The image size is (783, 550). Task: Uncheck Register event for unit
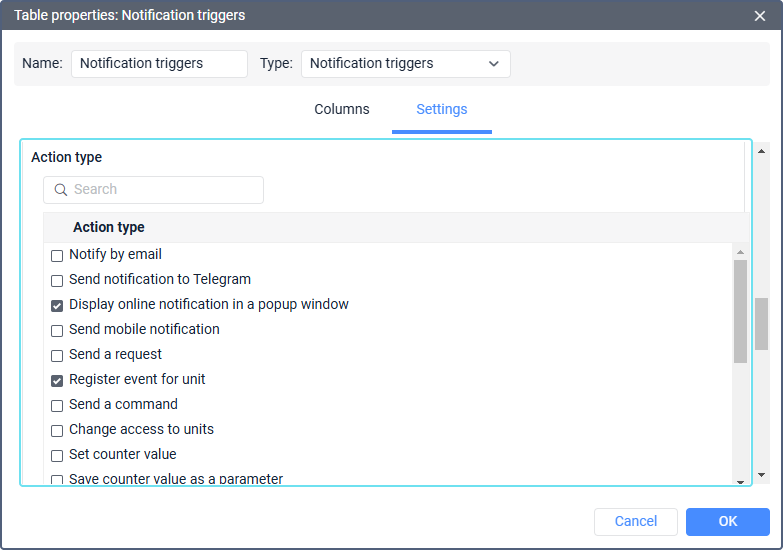[x=57, y=381]
